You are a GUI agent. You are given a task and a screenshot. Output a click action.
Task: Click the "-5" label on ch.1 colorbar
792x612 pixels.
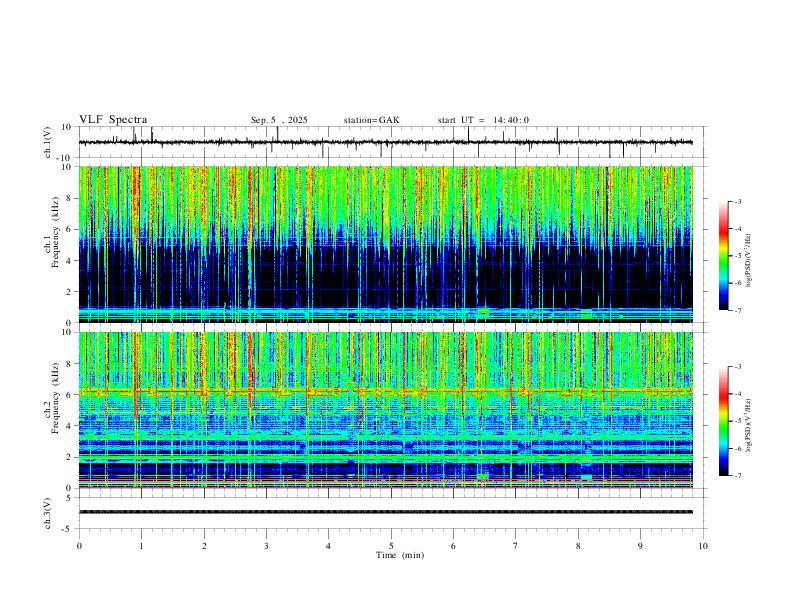(x=738, y=256)
